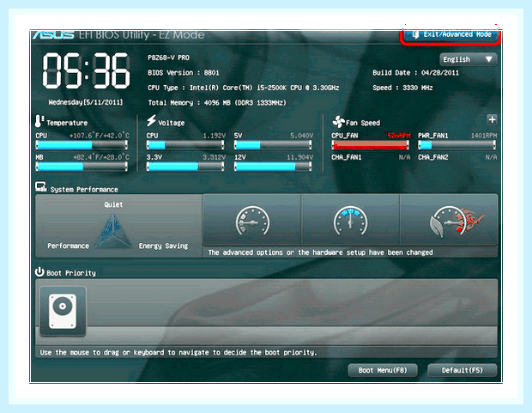The width and height of the screenshot is (532, 413).
Task: Click the 3.3V voltage bar
Action: [x=185, y=167]
